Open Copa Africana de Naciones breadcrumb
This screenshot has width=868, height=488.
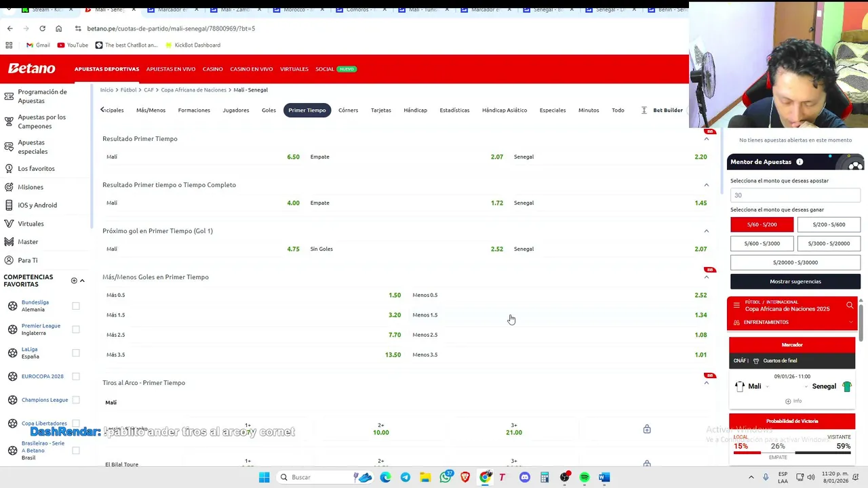click(193, 89)
